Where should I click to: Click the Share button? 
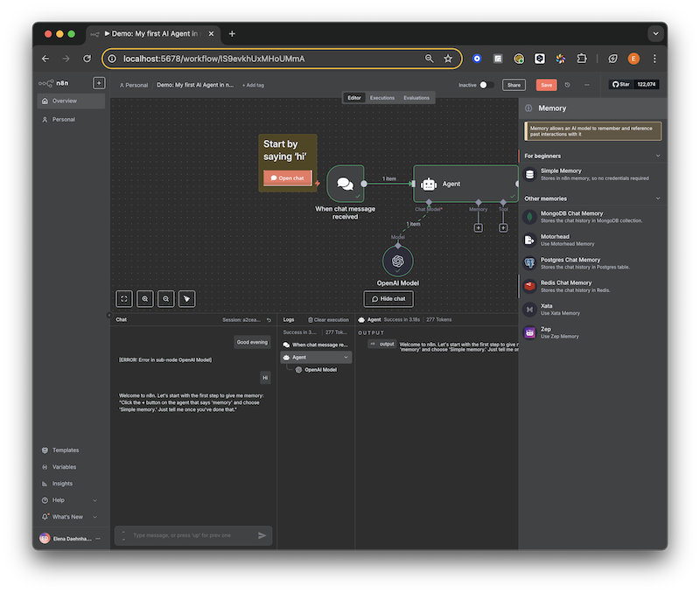[x=514, y=85]
